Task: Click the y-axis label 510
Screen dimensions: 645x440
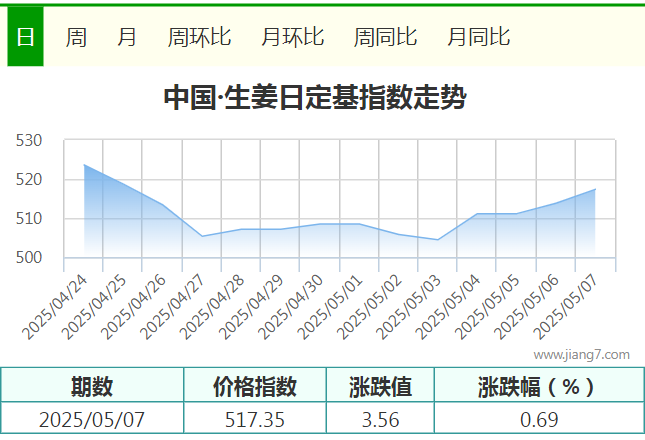Action: tap(29, 218)
